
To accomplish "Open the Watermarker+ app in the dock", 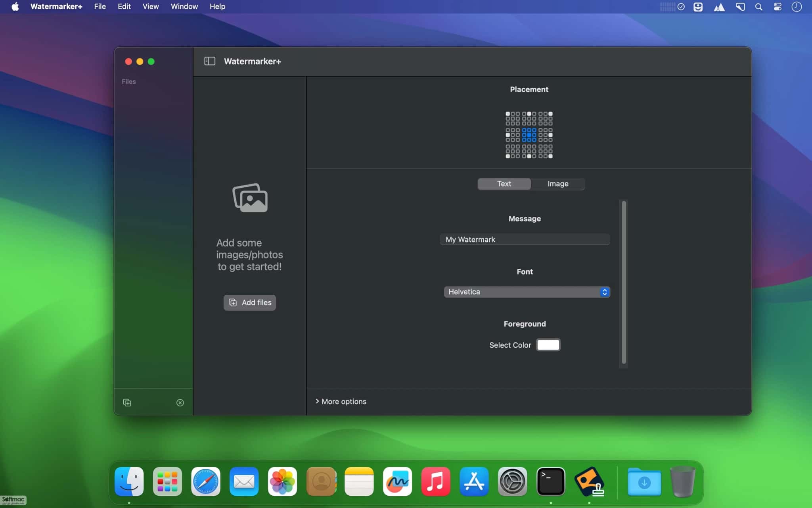I will tap(589, 481).
